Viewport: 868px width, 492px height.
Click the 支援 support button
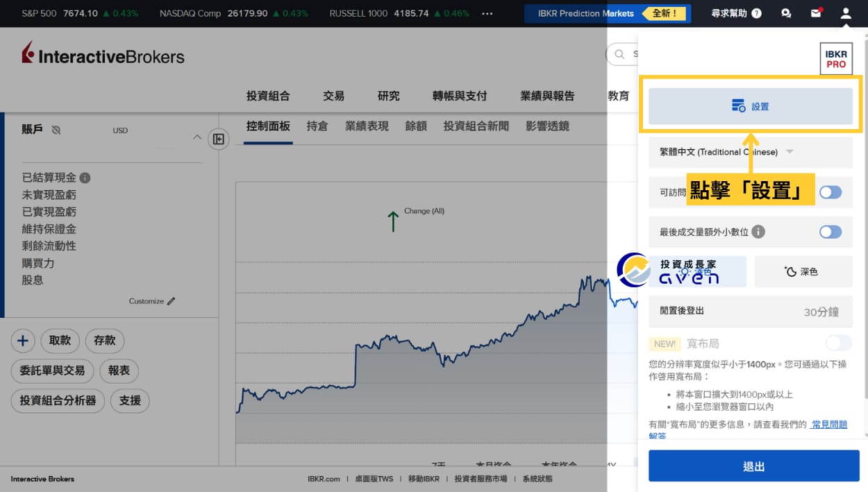click(130, 400)
